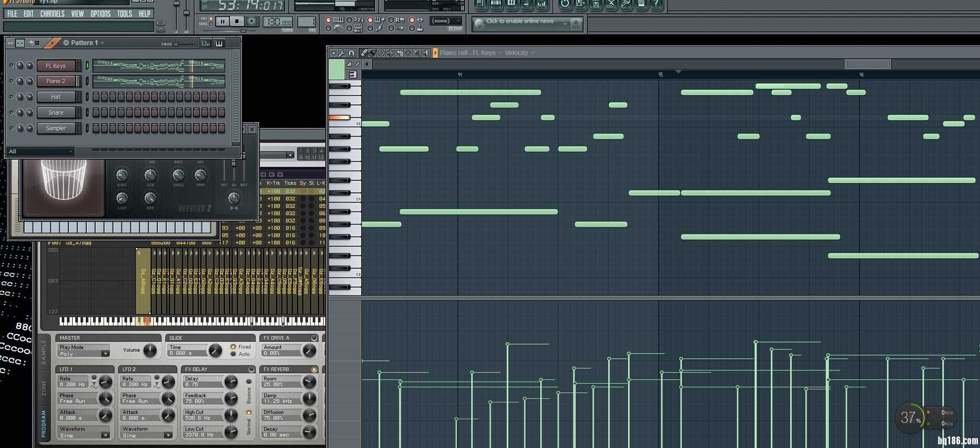Image resolution: width=980 pixels, height=448 pixels.
Task: Open the project info notes icon
Action: pos(641,4)
